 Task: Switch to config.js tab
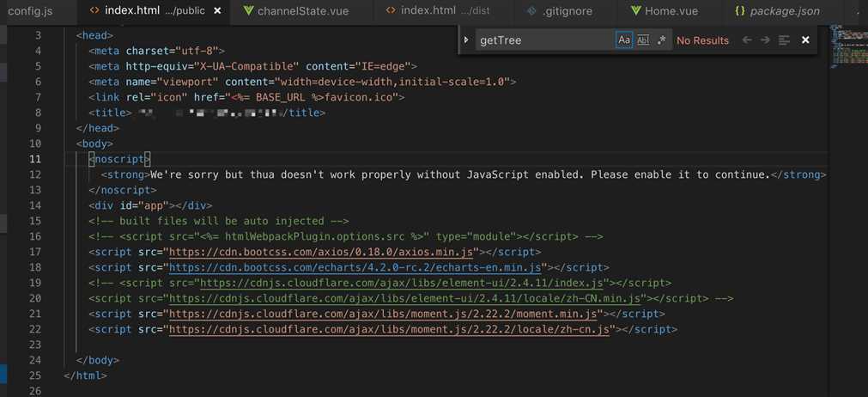tap(30, 10)
